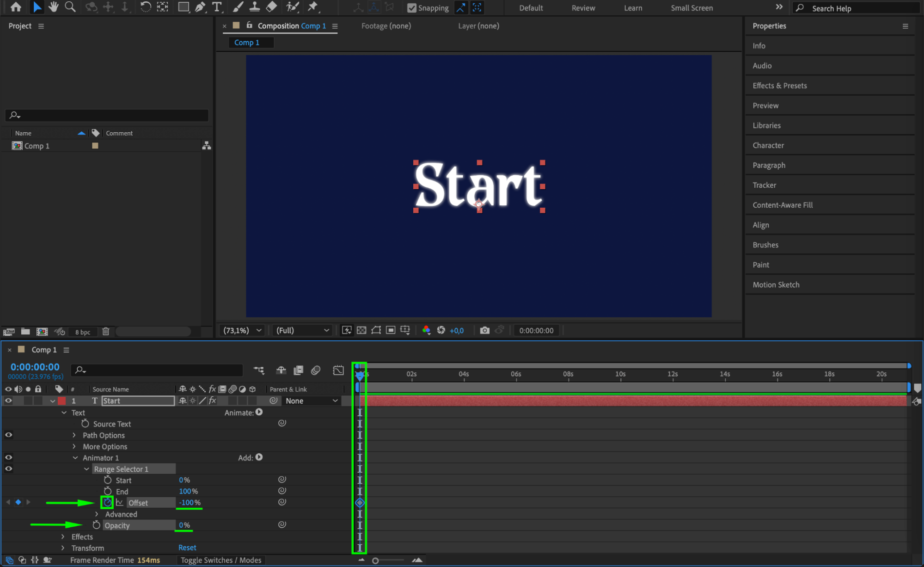924x567 pixels.
Task: Expand the Advanced property group
Action: (97, 514)
